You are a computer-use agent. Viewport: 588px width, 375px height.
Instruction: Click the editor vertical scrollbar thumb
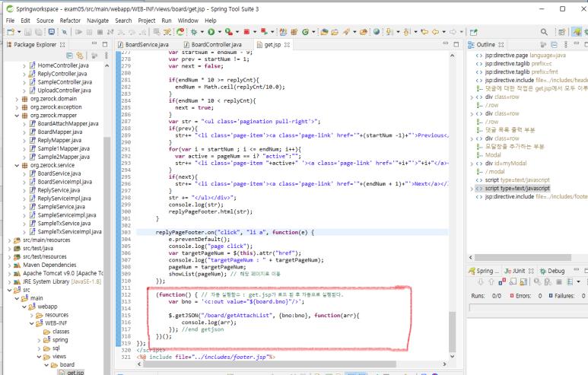453,332
